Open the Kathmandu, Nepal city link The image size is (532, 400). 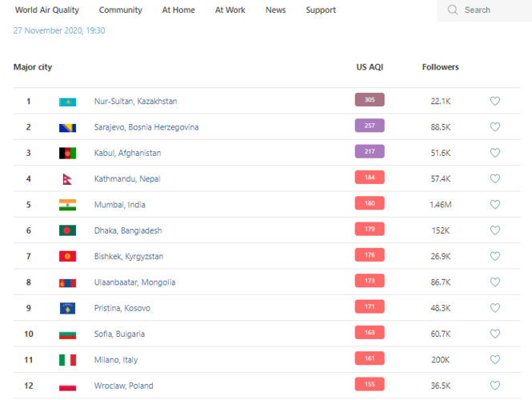[x=127, y=179]
